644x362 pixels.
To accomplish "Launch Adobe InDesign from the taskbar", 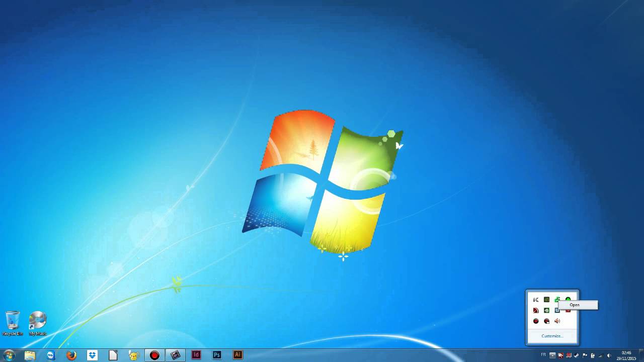I will pyautogui.click(x=196, y=355).
